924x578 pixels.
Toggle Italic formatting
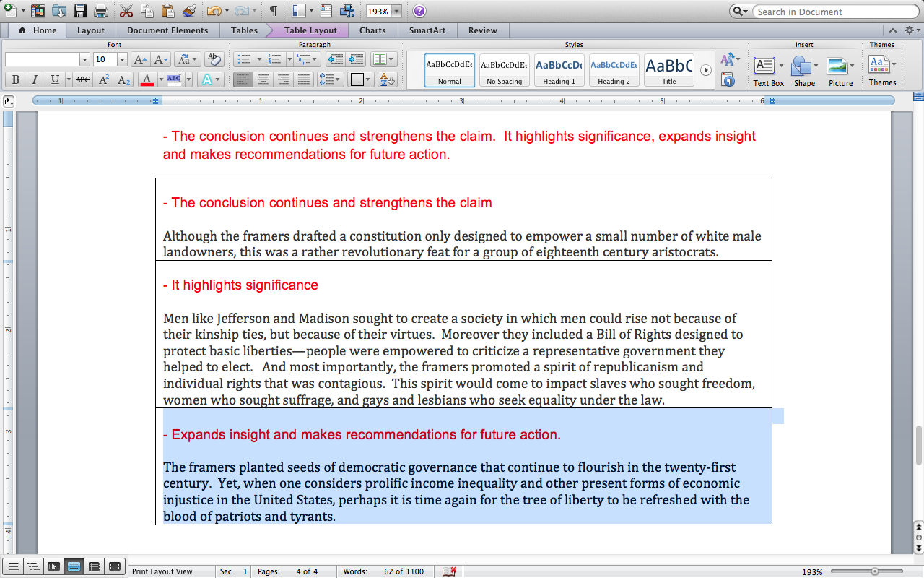[34, 79]
